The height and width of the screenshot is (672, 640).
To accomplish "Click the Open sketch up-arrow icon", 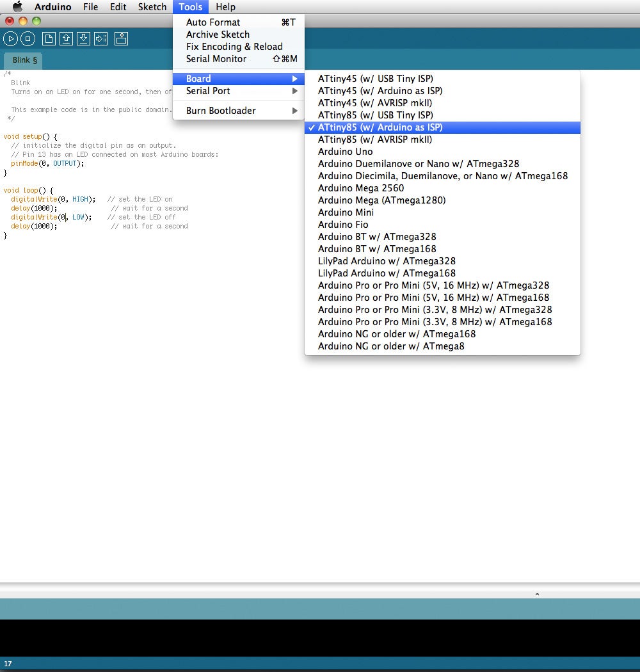I will (x=66, y=39).
